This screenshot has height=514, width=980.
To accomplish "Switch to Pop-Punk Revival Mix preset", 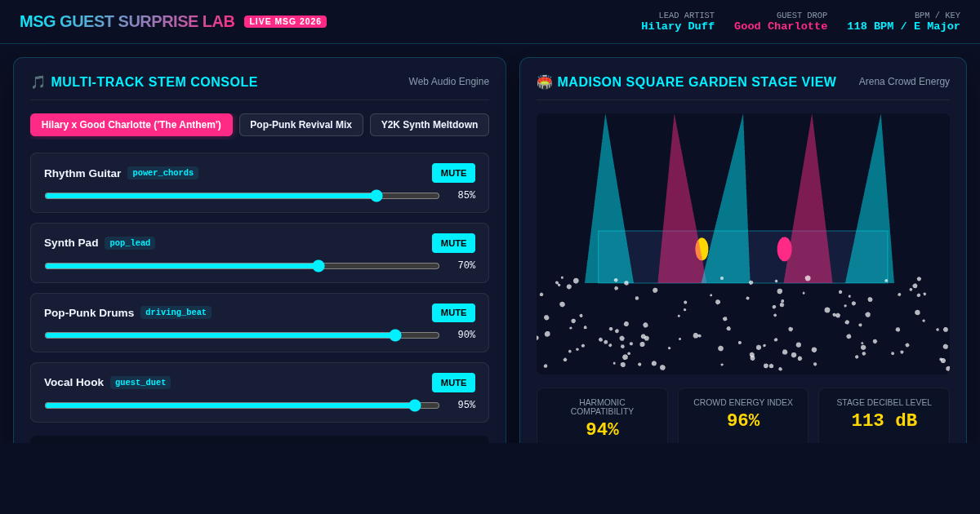I will click(x=301, y=125).
